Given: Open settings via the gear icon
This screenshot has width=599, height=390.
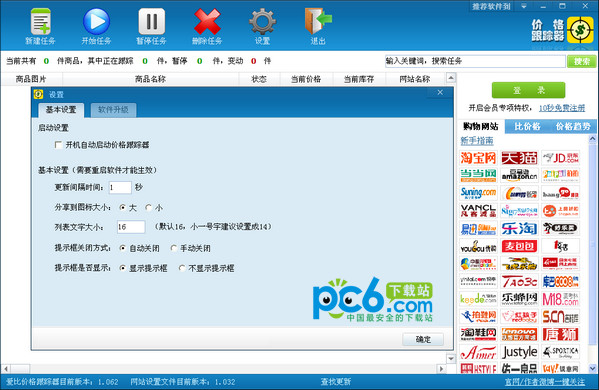Looking at the screenshot, I should coord(262,26).
